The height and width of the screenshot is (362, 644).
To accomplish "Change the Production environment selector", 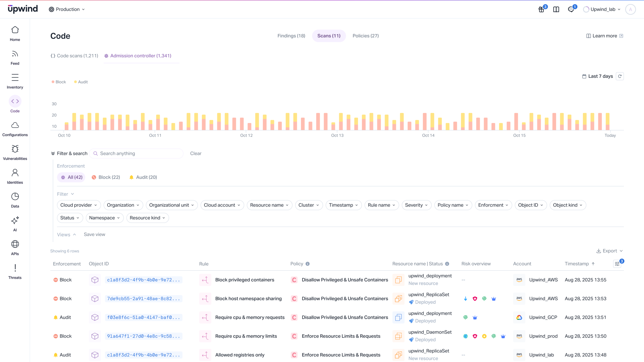I will 66,9.
